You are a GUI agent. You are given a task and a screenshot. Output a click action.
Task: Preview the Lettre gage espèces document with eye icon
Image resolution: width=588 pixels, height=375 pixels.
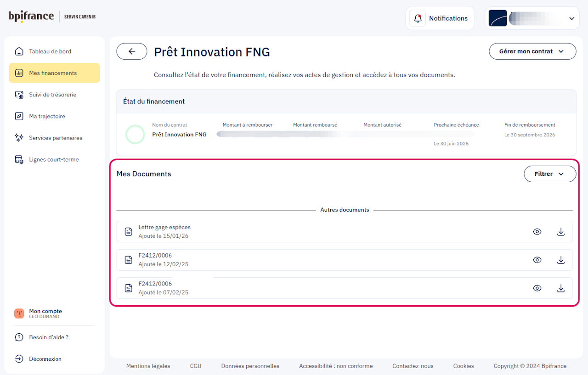537,232
